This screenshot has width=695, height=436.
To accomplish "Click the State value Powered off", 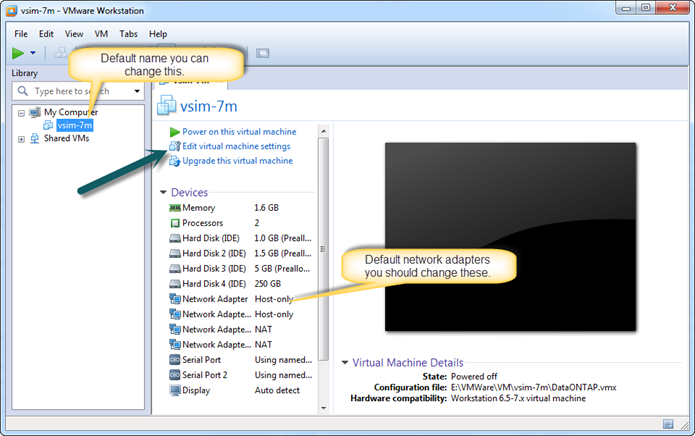I will tap(474, 377).
